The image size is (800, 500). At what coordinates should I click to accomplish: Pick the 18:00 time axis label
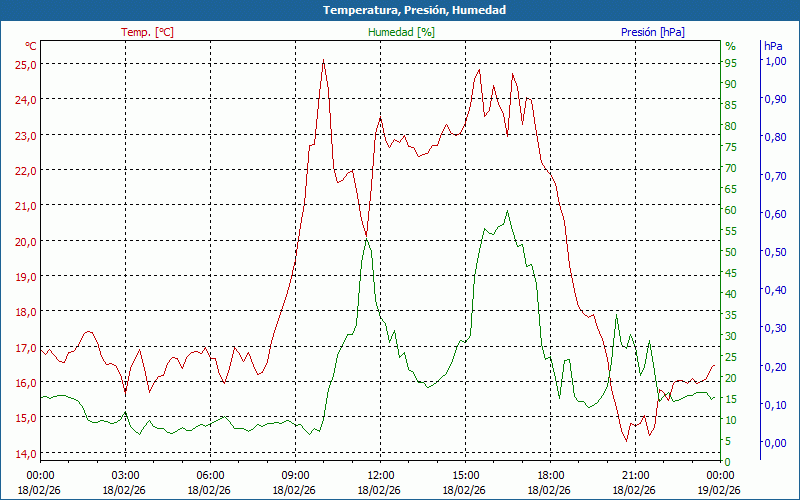550,475
